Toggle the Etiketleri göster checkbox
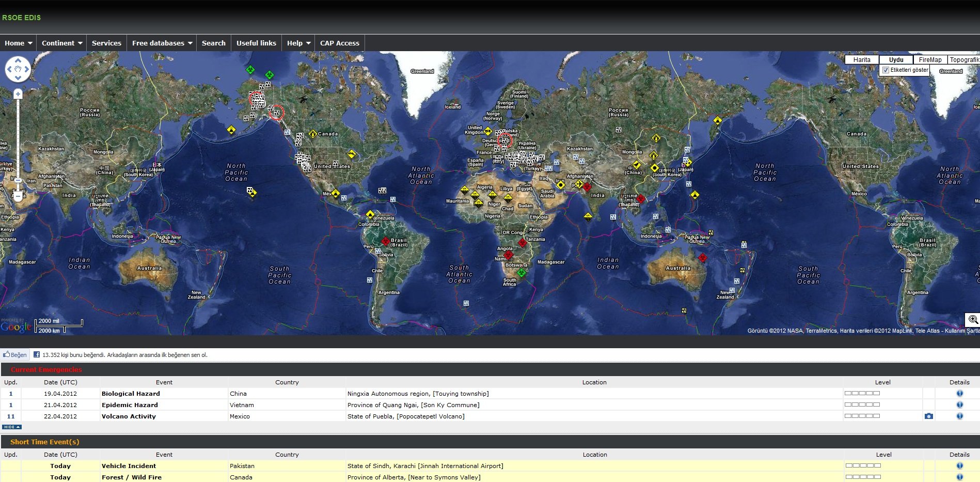The height and width of the screenshot is (482, 980). click(x=886, y=70)
